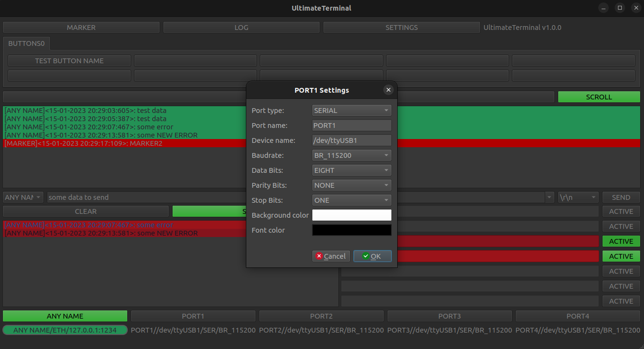Screen dimensions: 644x349
Task: Open the line ending dropdown showing \r\n
Action: [x=578, y=197]
